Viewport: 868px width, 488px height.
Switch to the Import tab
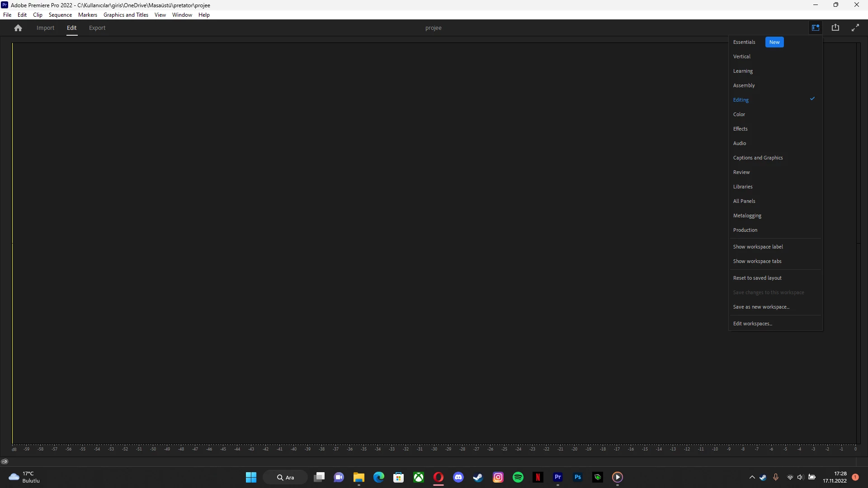pyautogui.click(x=45, y=28)
